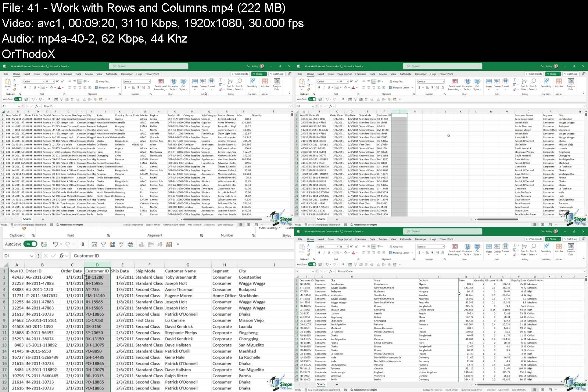
Task: Select the Source sheet tab in the A1 window
Action: (27, 219)
